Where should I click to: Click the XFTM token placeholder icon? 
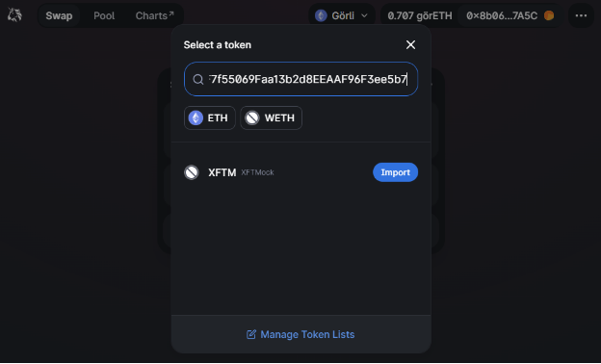[192, 172]
